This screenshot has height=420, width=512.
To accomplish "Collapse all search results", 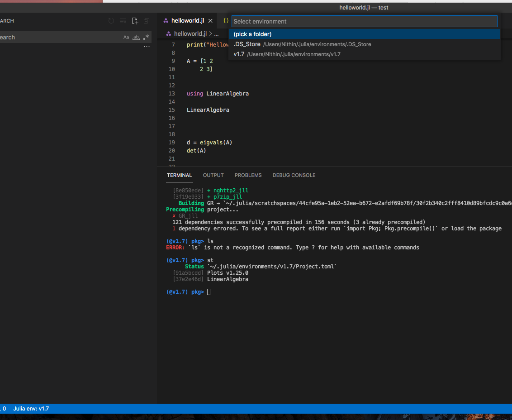I will coord(146,20).
